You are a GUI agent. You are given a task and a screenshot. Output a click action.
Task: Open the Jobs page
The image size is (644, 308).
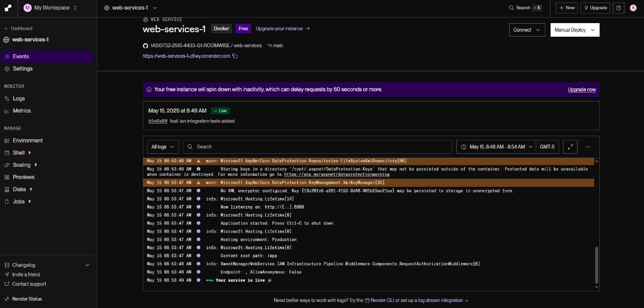(x=47, y=201)
